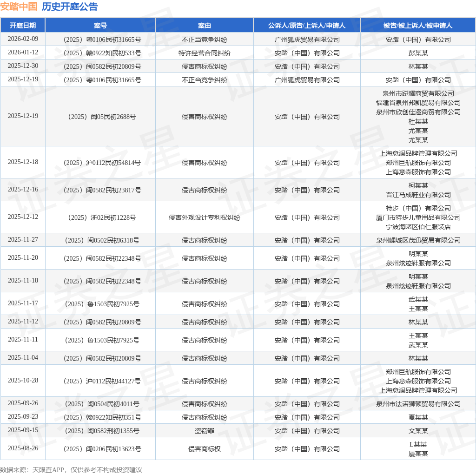Screen dimensions: 476x474
Task: Click the date 2025-09-23
Action: point(23,417)
